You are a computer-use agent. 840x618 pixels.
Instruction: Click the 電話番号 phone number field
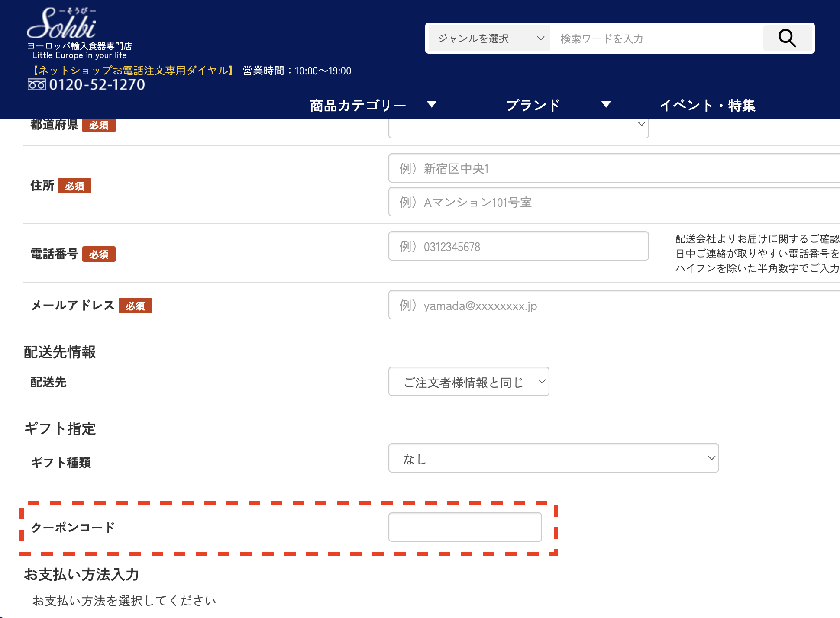(x=518, y=246)
